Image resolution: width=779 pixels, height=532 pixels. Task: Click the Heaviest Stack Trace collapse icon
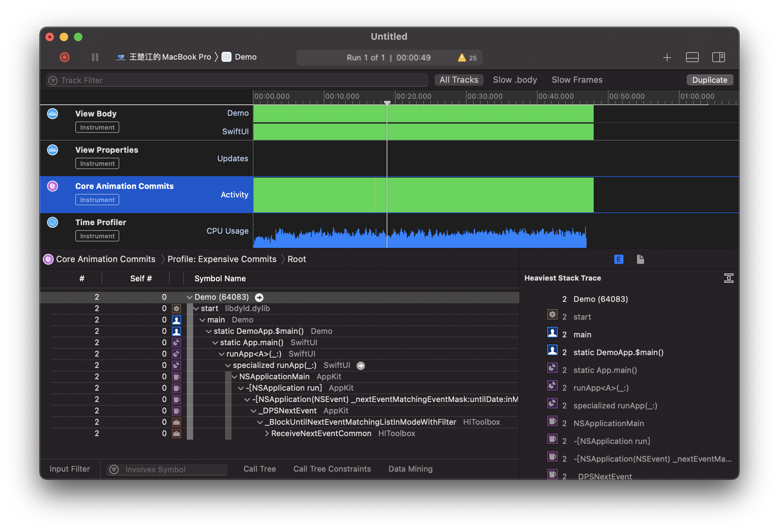[x=729, y=278]
